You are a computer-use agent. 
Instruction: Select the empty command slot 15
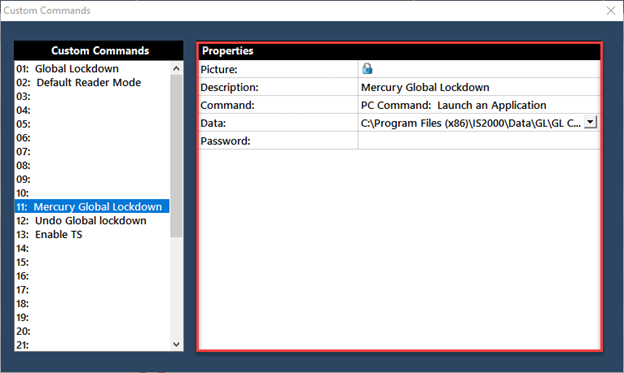point(92,262)
